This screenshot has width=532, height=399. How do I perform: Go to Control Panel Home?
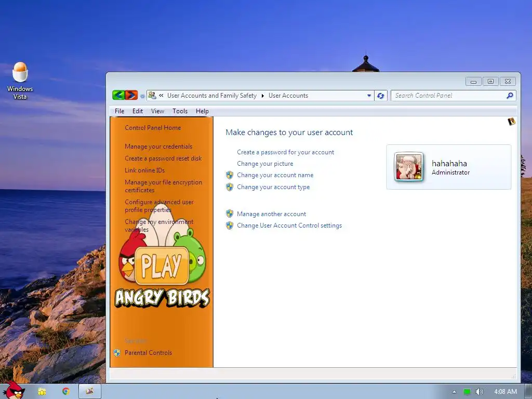tap(153, 128)
